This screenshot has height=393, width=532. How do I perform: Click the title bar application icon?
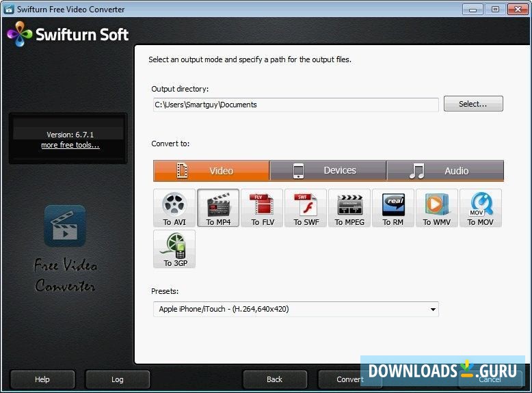point(9,9)
